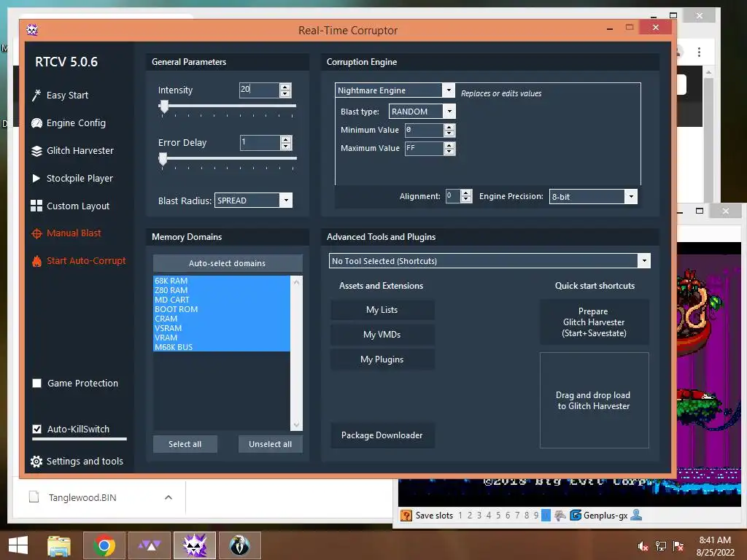Open the Nightmare Engine selection dropdown
747x560 pixels.
tap(449, 90)
